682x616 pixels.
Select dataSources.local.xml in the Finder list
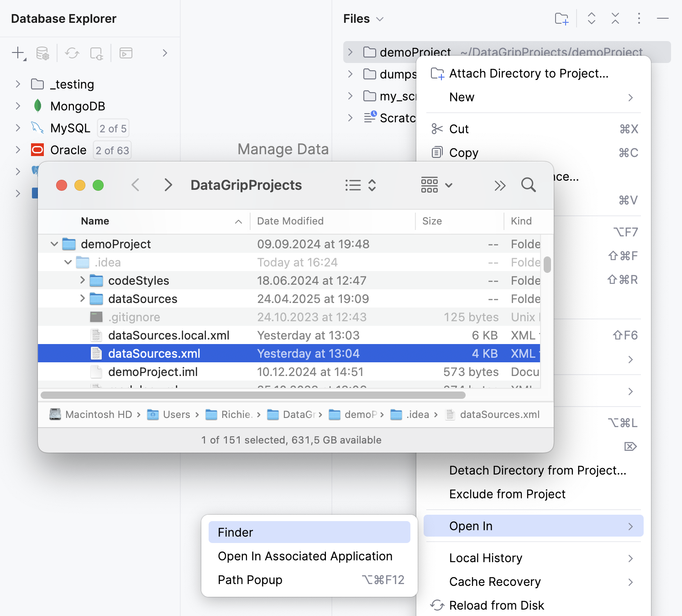[168, 335]
